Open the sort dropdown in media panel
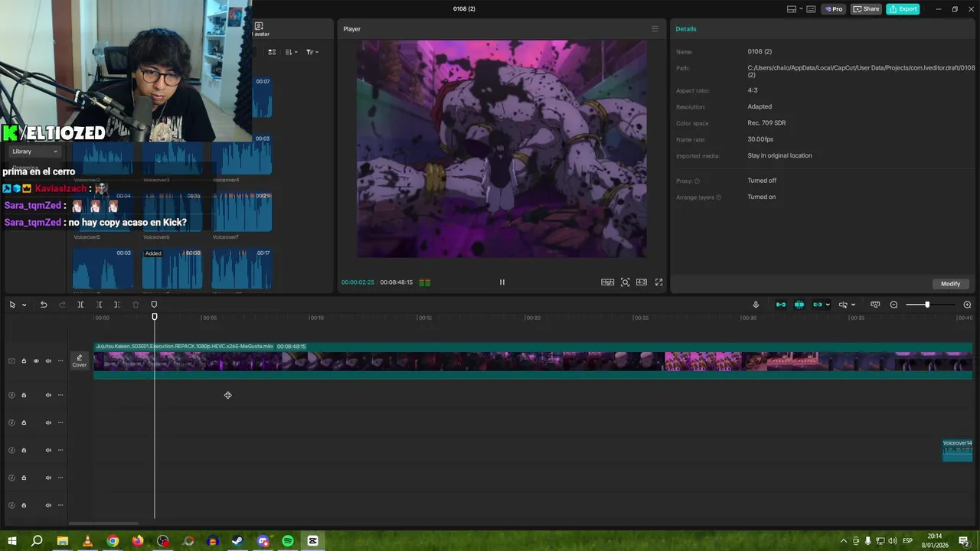 pyautogui.click(x=291, y=52)
